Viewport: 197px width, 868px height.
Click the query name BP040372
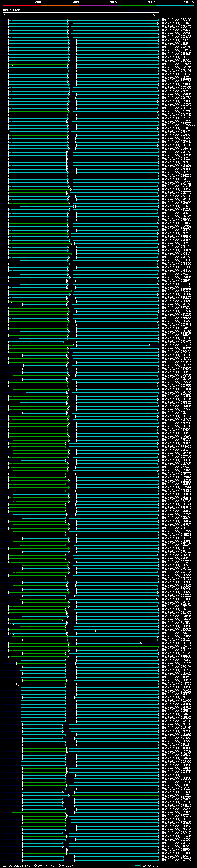tap(11, 10)
